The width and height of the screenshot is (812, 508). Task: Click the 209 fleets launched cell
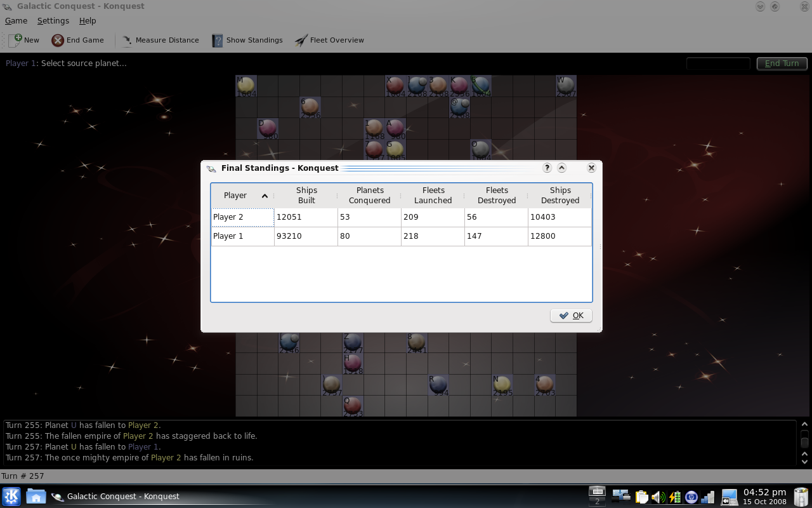click(433, 217)
